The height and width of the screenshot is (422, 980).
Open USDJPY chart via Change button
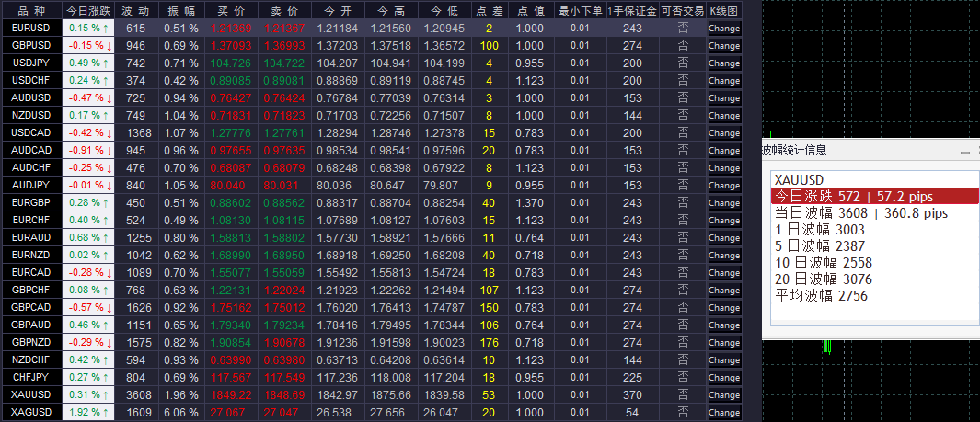tap(724, 63)
